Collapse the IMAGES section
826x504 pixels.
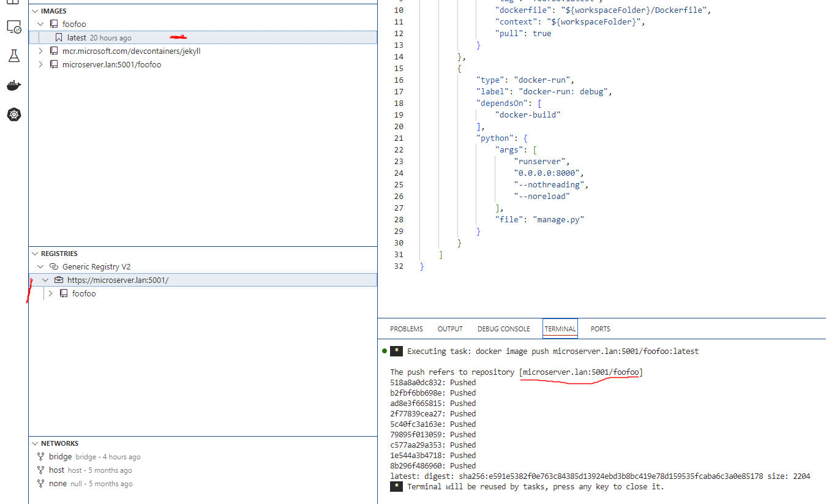click(34, 11)
